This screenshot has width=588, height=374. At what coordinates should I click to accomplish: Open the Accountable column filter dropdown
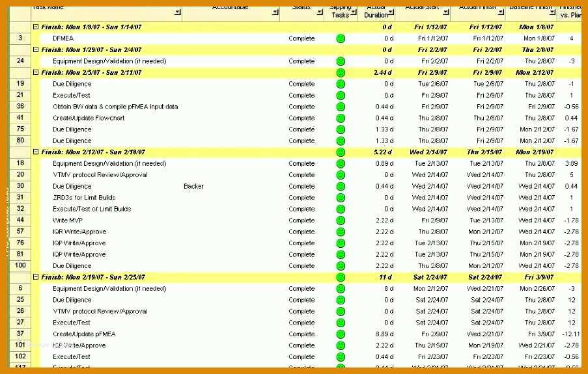275,12
